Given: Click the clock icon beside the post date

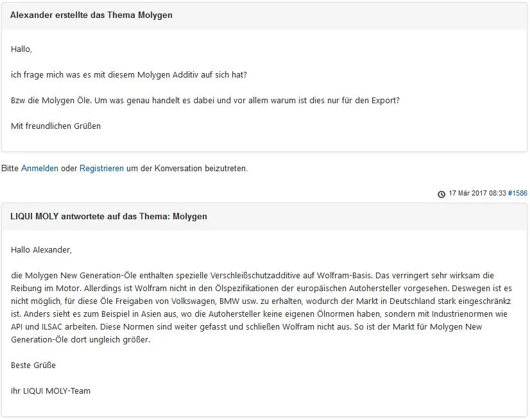Looking at the screenshot, I should tap(441, 194).
